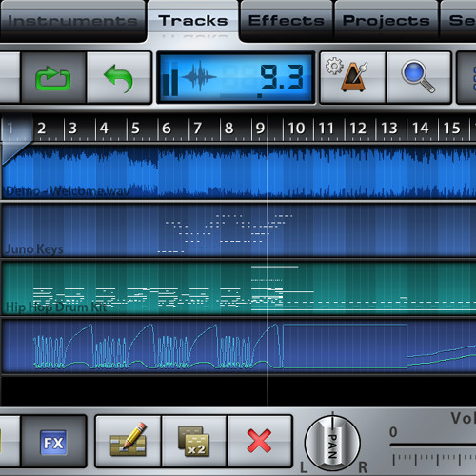476x476 pixels.
Task: Switch to the Instruments tab
Action: tap(72, 21)
